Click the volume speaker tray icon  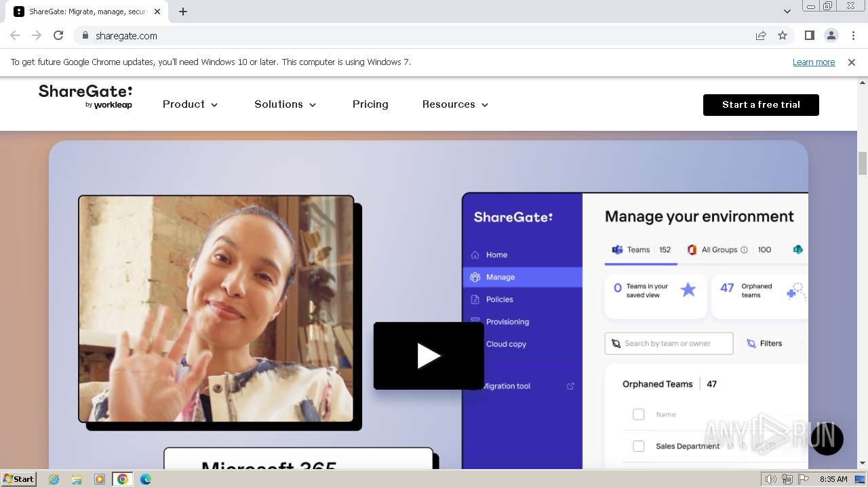pyautogui.click(x=771, y=479)
